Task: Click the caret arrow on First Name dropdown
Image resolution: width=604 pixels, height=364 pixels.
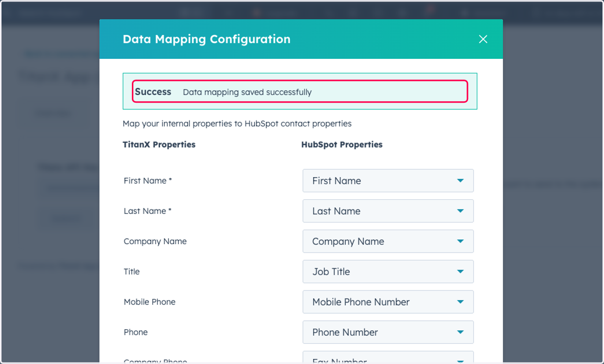Action: [x=460, y=181]
